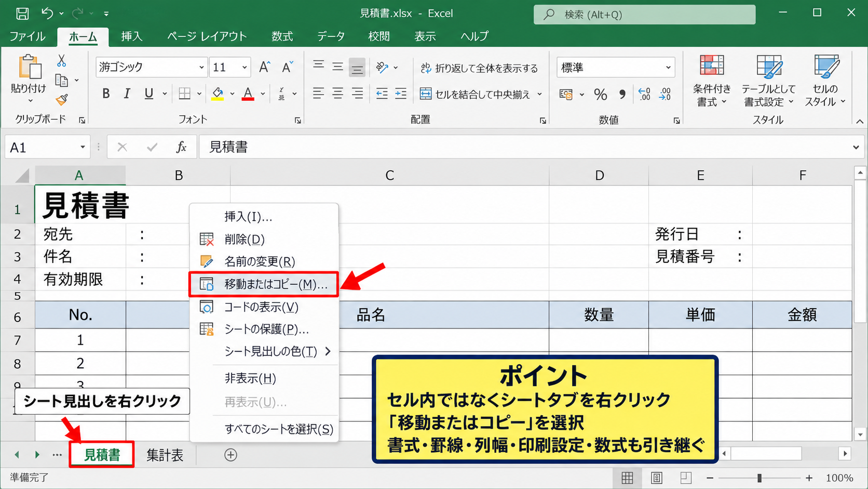Toggle top vertical alignment
Screen dimensions: 868x489
(x=318, y=66)
